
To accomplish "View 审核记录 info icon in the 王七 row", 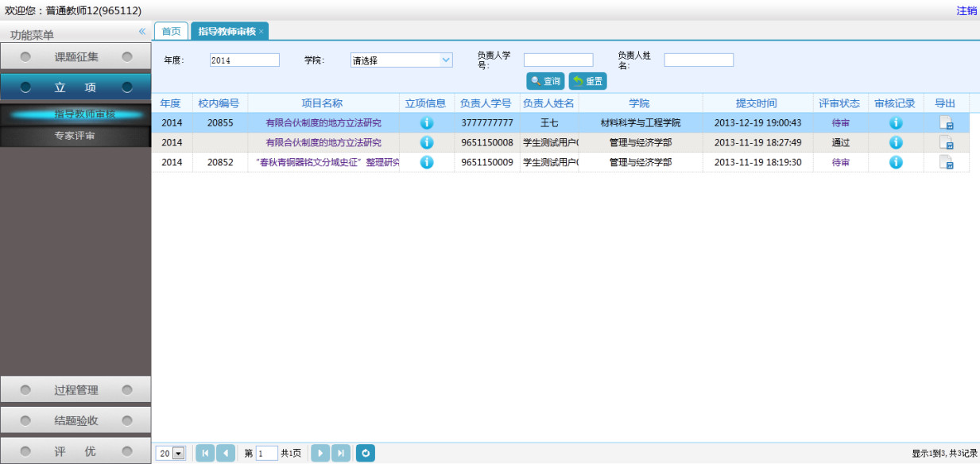I will point(896,123).
